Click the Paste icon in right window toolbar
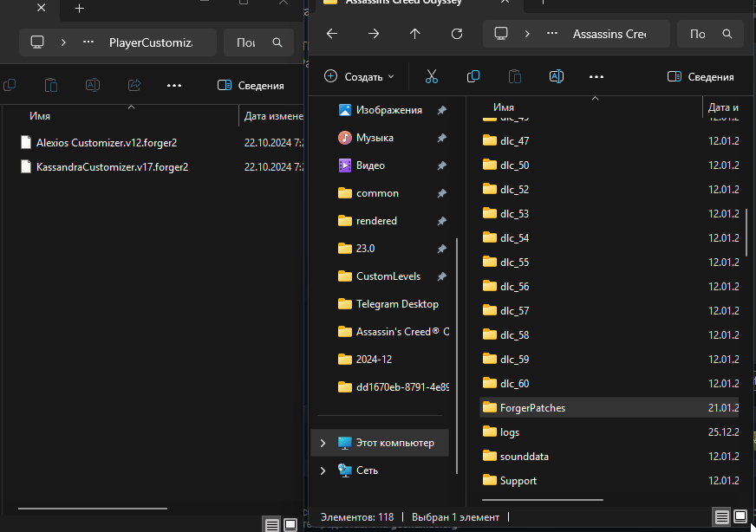The image size is (756, 532). click(x=515, y=76)
